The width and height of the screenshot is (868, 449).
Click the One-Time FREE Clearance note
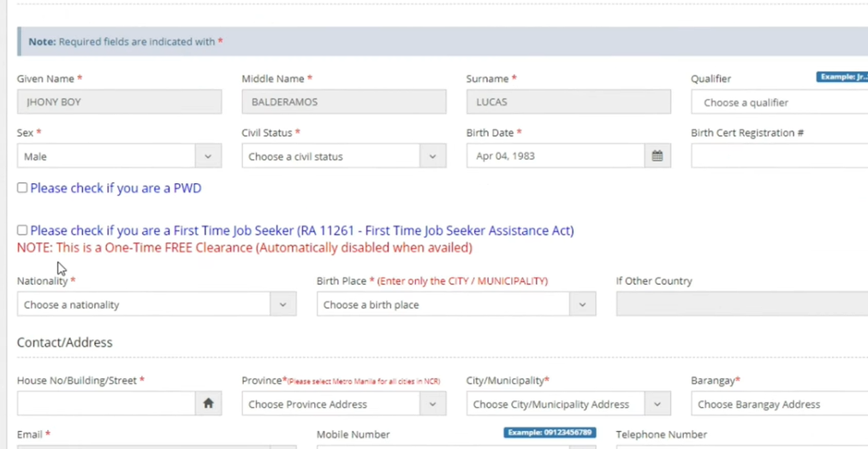245,247
